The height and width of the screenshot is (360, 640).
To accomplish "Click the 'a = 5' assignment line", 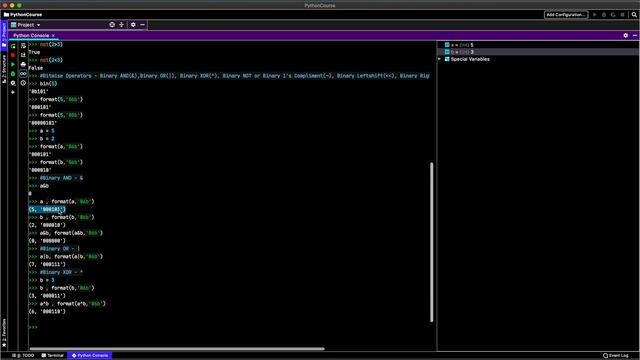I will (47, 131).
